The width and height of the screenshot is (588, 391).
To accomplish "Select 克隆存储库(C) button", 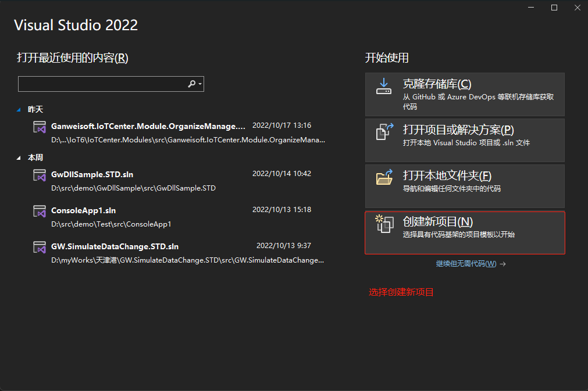I will point(465,94).
